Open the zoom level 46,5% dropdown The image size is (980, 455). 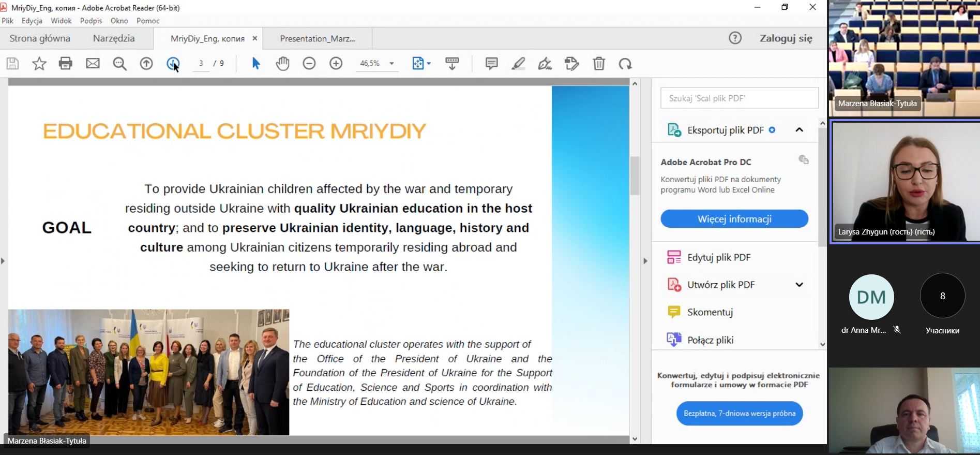coord(391,64)
